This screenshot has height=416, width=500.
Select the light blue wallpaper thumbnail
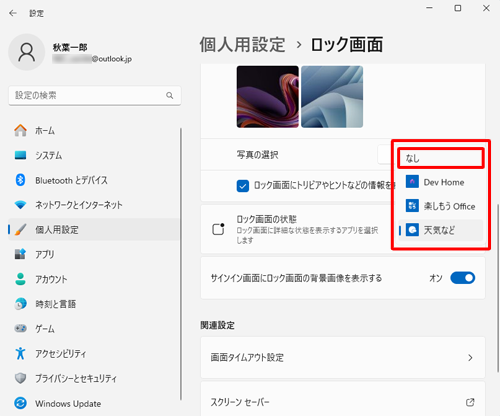332,97
